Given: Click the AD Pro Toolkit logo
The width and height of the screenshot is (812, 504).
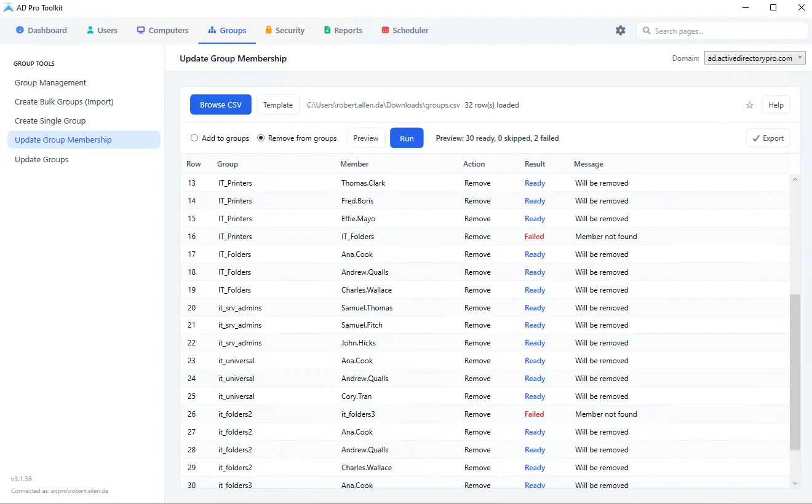Looking at the screenshot, I should [9, 8].
